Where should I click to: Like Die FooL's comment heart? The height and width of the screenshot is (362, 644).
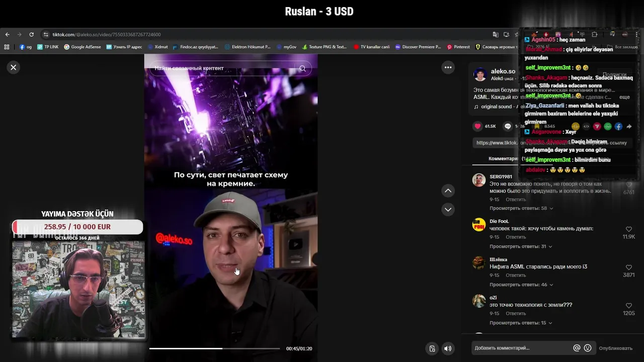tap(628, 229)
